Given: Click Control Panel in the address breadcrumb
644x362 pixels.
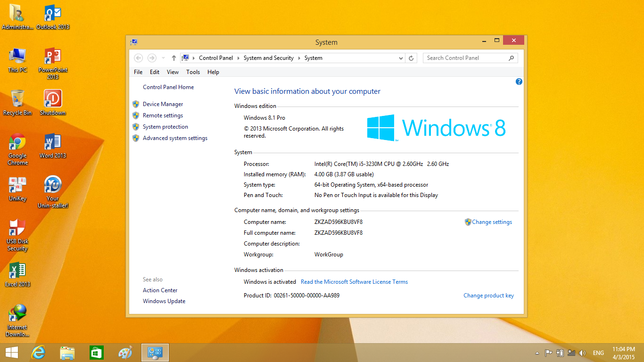Looking at the screenshot, I should point(216,58).
